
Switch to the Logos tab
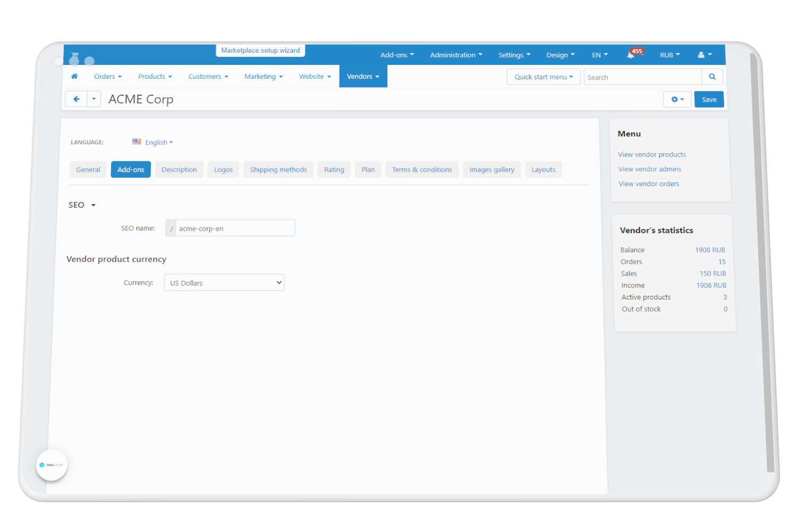point(223,170)
